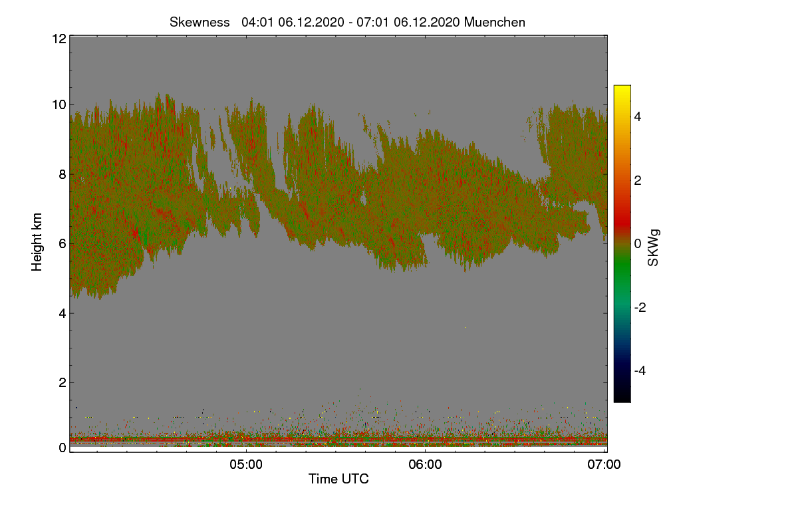This screenshot has width=798, height=532.
Task: Click the 8 km height tick label
Action: click(62, 174)
